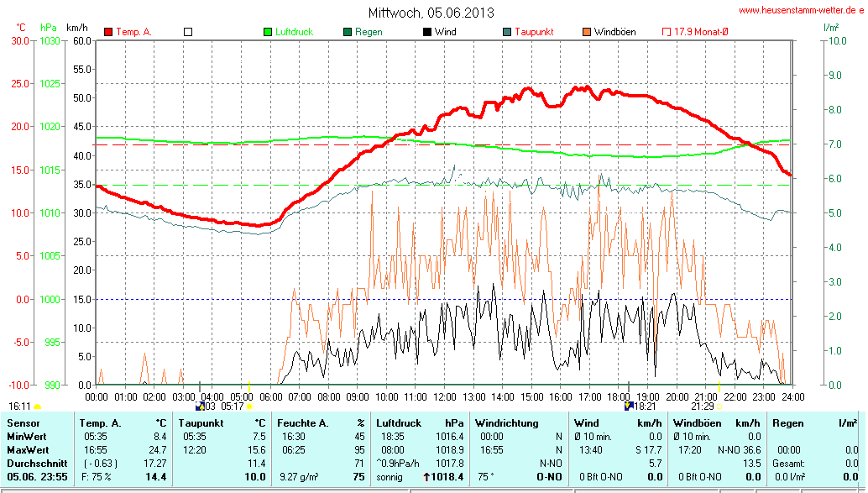Click the black Wind legend square
Viewport: 868px width, 493px height.
click(427, 32)
